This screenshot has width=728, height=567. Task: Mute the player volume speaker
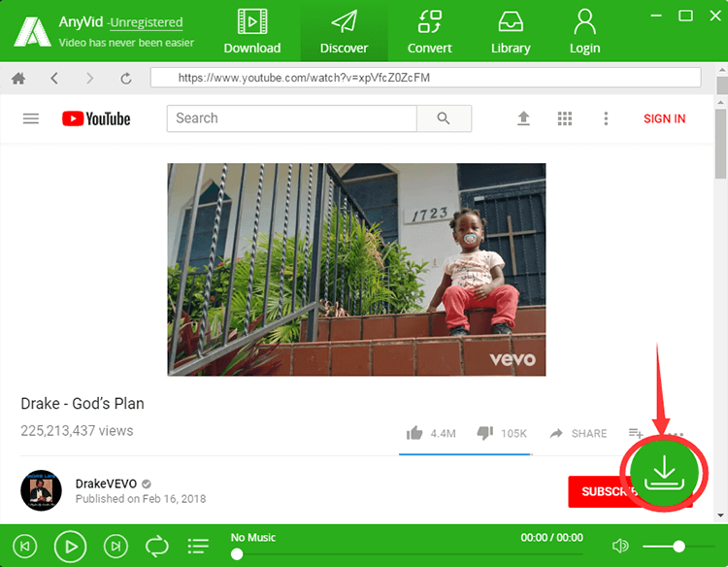click(x=620, y=546)
